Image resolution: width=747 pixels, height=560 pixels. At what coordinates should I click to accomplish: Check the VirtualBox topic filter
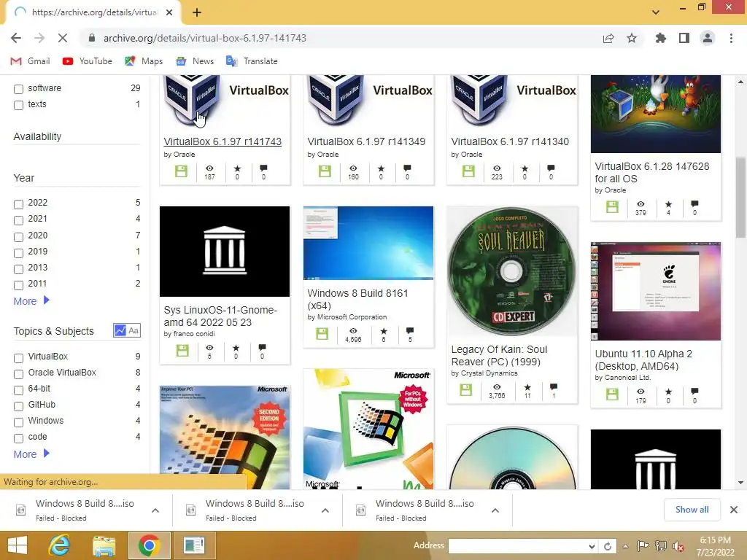[x=18, y=358]
